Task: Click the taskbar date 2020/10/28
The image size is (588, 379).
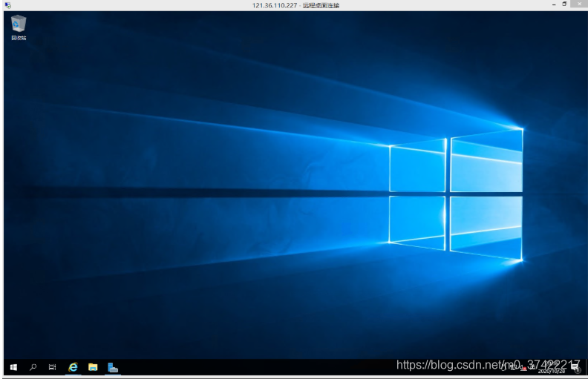Action: click(551, 371)
